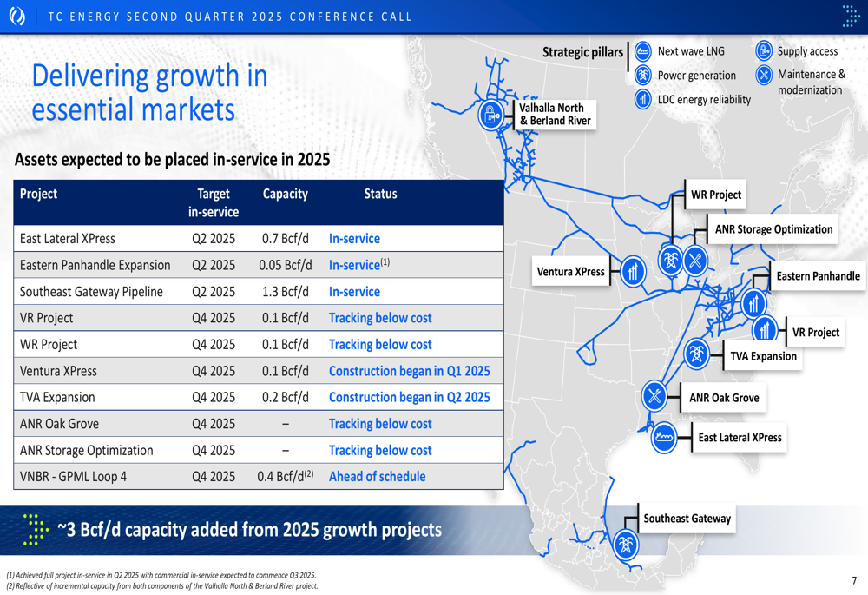Select the Southeast Gateway map marker icon
This screenshot has width=868, height=595.
[625, 545]
